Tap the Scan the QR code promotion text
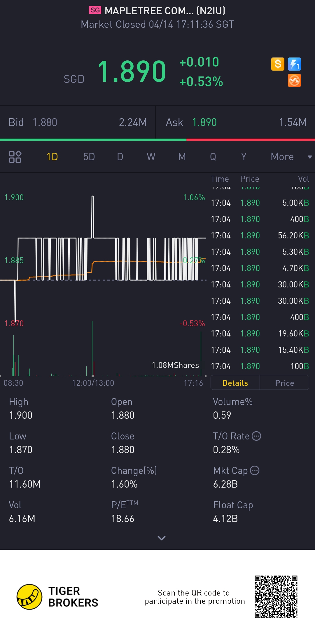The image size is (315, 644). click(x=195, y=597)
